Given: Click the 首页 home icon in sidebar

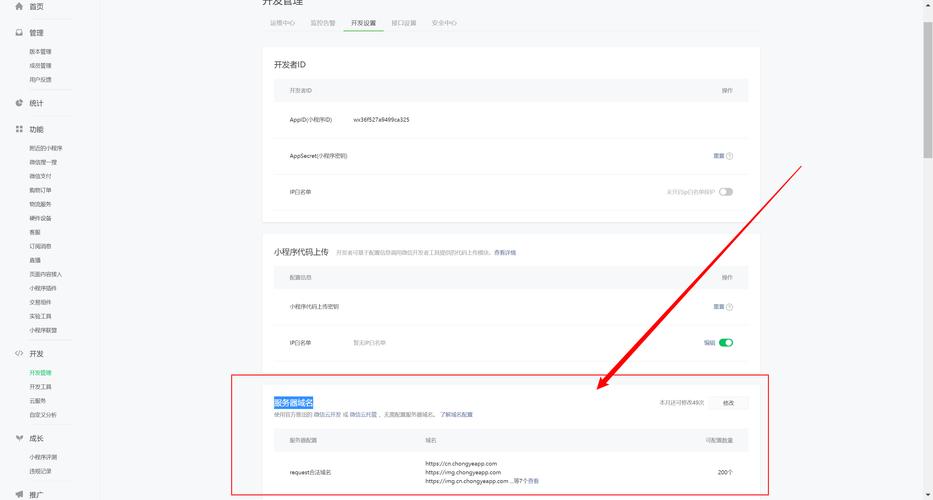Looking at the screenshot, I should click(x=19, y=6).
